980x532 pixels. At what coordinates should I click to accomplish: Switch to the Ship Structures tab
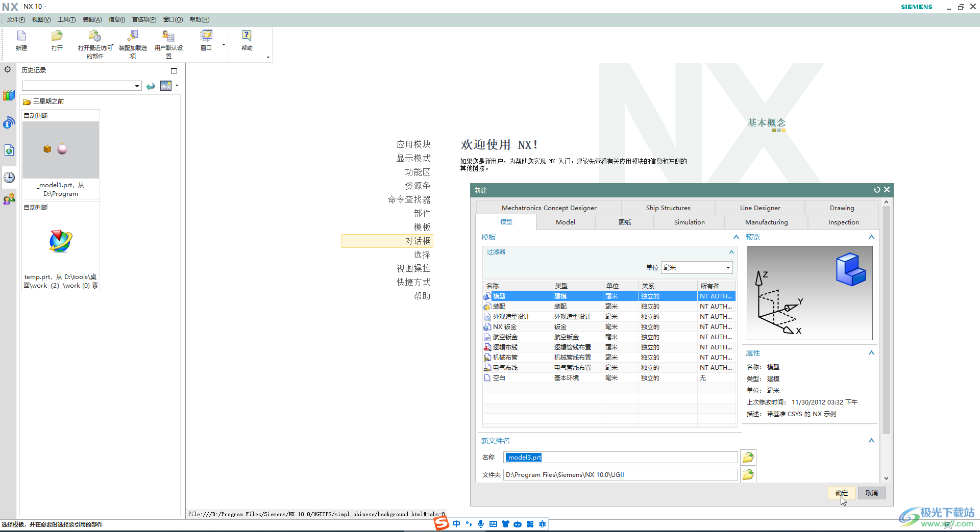point(668,208)
